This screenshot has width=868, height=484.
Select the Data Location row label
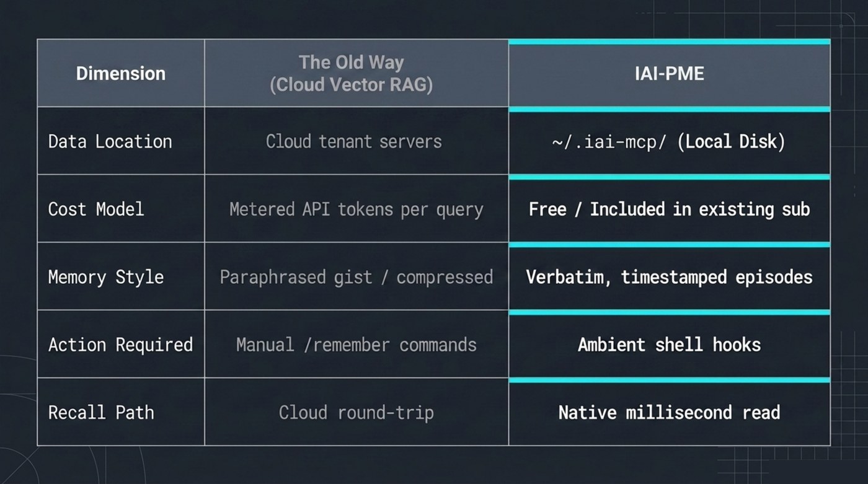(121, 141)
